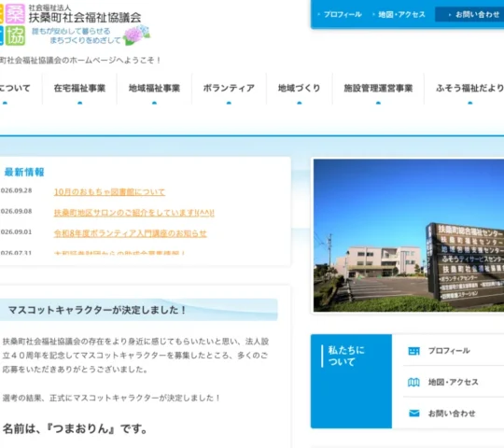
Task: Click the マスコットキャラクターが決定しました！ heading
Action: (97, 310)
